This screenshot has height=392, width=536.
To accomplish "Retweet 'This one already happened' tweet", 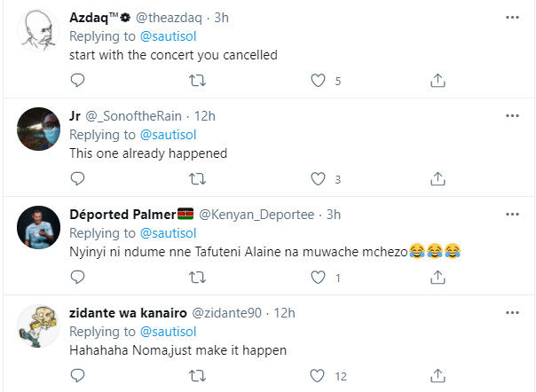I will click(198, 179).
